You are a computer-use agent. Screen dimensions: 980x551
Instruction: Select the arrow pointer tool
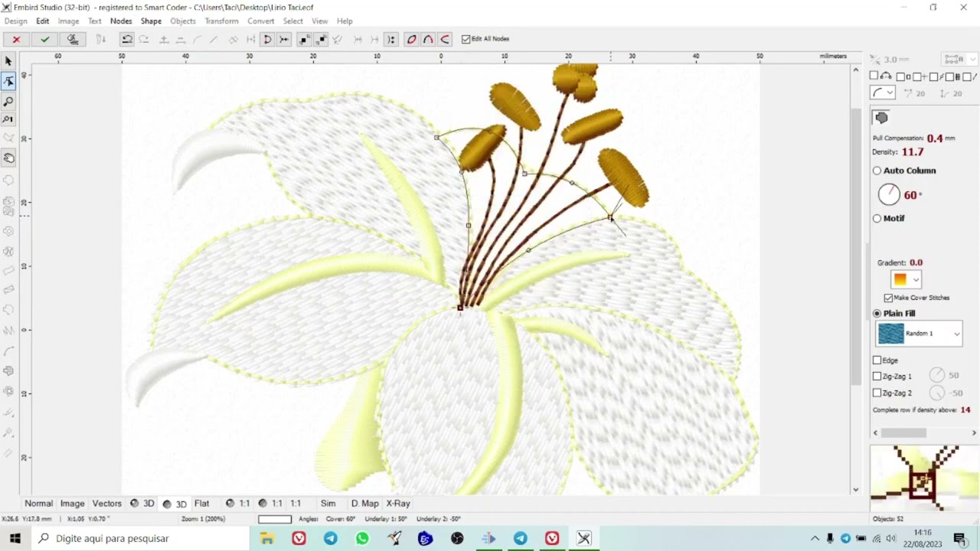[8, 61]
